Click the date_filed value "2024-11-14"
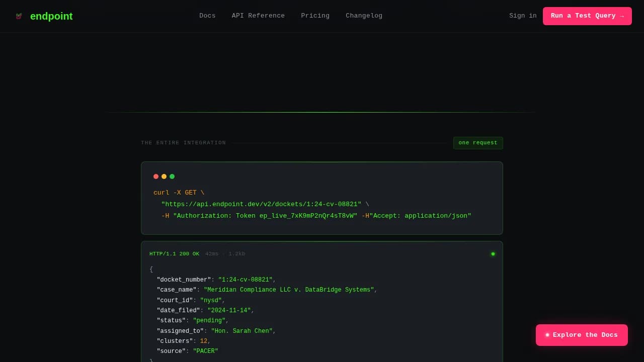Screen dimensions: 644x362 (x=229, y=311)
